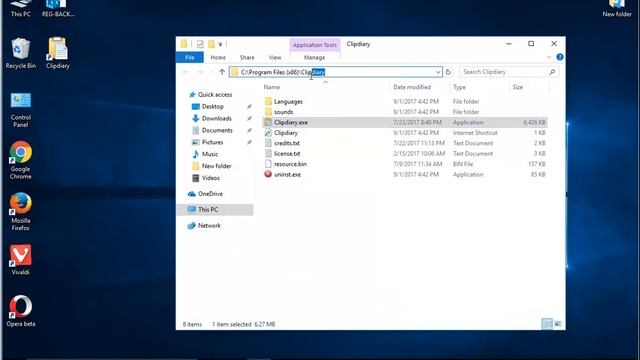Open the Recycle Bin desktop icon
The width and height of the screenshot is (640, 360).
20,53
